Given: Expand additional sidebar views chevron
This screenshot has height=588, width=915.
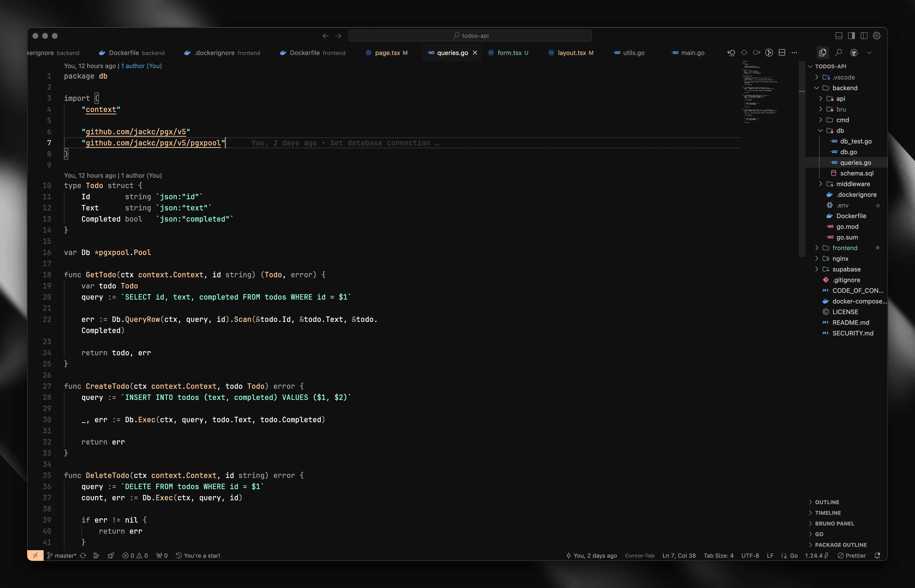Looking at the screenshot, I should coord(869,53).
